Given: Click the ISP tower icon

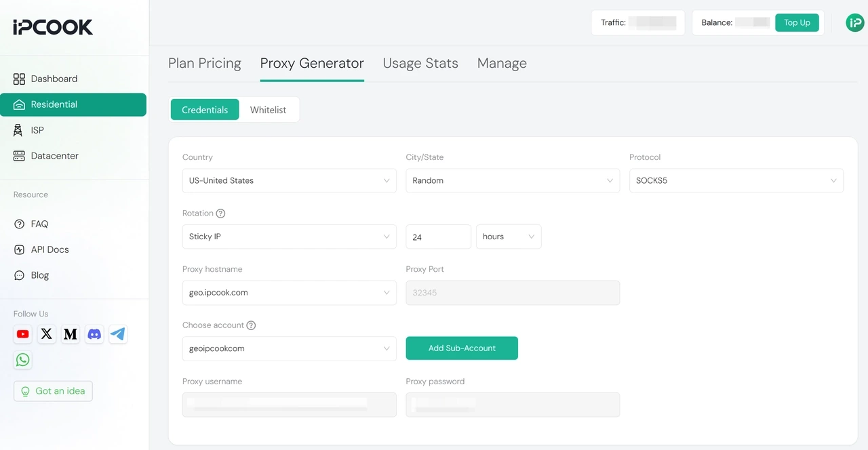Looking at the screenshot, I should coord(18,130).
